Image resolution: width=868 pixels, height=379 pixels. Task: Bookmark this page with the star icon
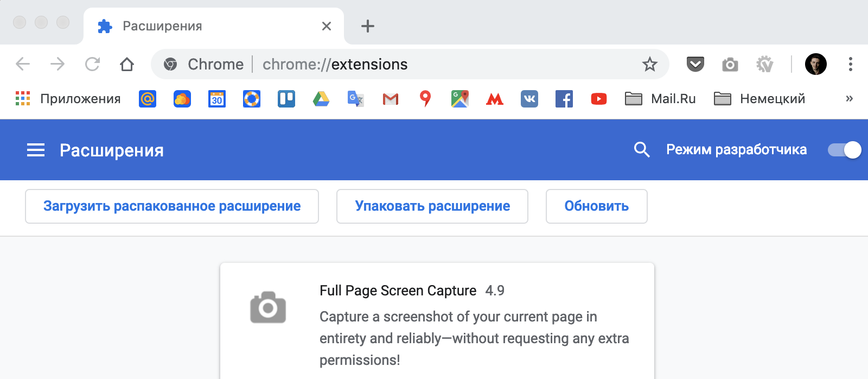[649, 64]
